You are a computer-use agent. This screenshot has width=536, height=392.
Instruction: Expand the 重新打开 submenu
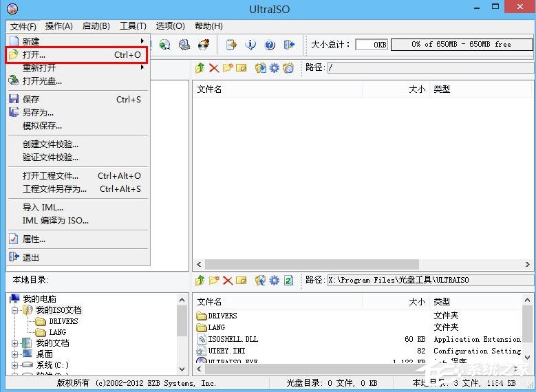tap(142, 67)
